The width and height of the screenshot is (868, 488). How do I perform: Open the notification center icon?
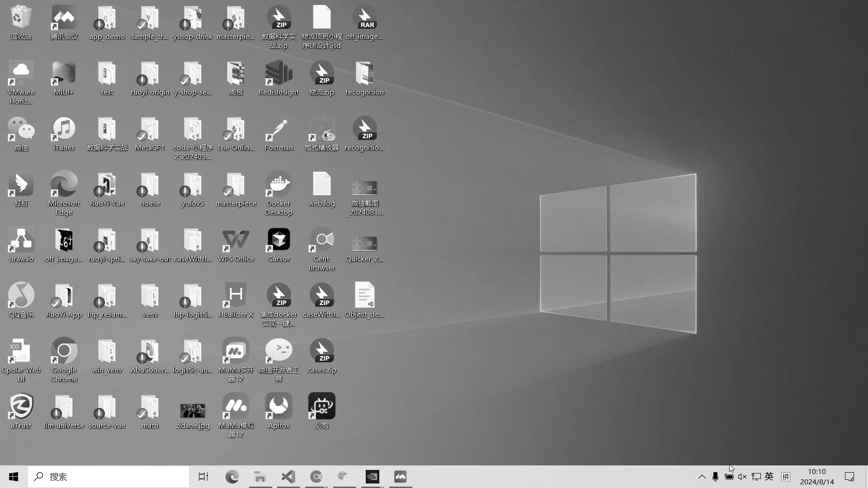(849, 477)
